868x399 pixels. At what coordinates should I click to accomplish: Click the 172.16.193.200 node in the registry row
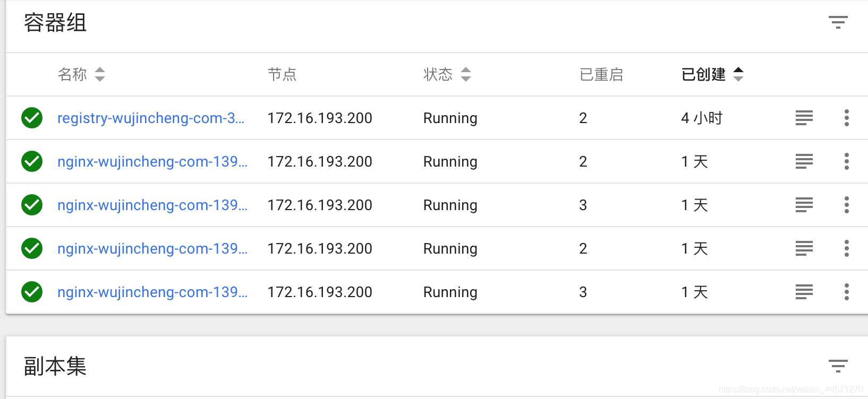coord(320,118)
